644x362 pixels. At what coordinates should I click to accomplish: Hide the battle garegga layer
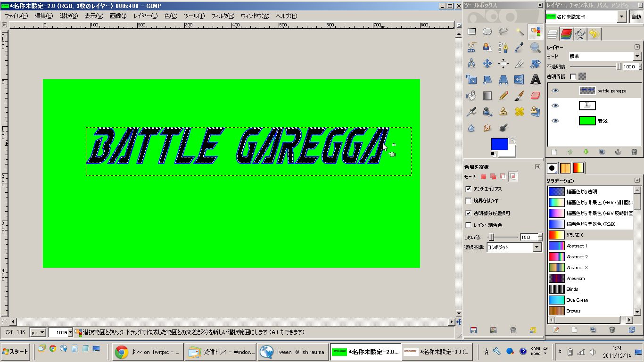click(x=555, y=90)
